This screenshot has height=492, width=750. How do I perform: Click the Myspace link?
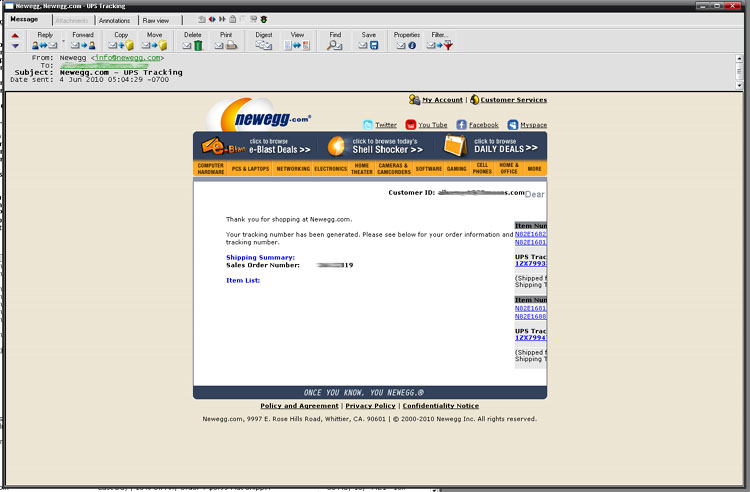tap(534, 125)
